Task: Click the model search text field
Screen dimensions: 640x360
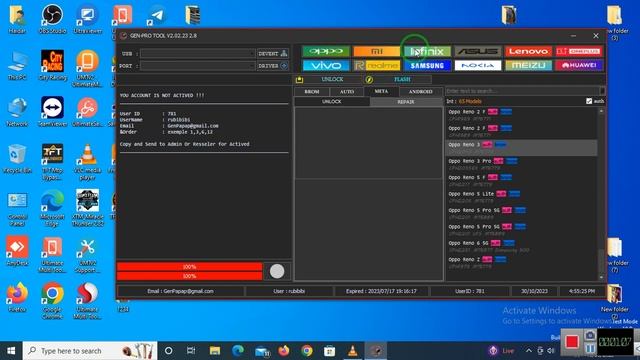Action: point(522,91)
